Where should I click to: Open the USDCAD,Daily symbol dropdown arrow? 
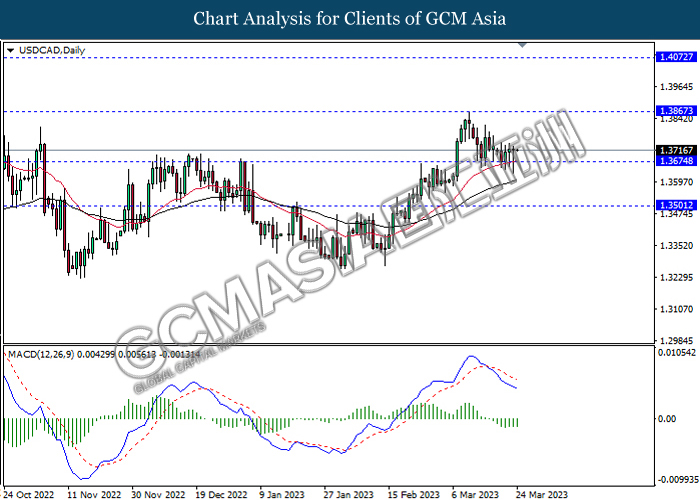[x=10, y=51]
